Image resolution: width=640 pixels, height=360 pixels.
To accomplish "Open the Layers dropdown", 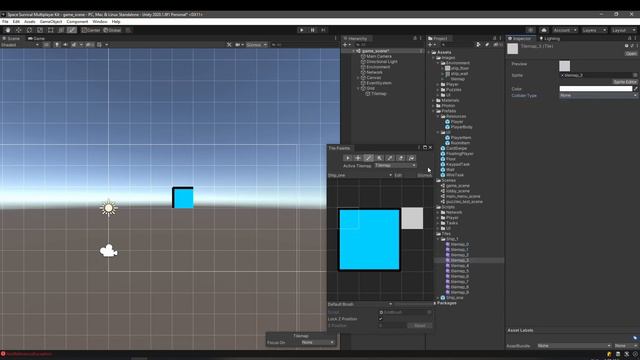I will coord(594,30).
